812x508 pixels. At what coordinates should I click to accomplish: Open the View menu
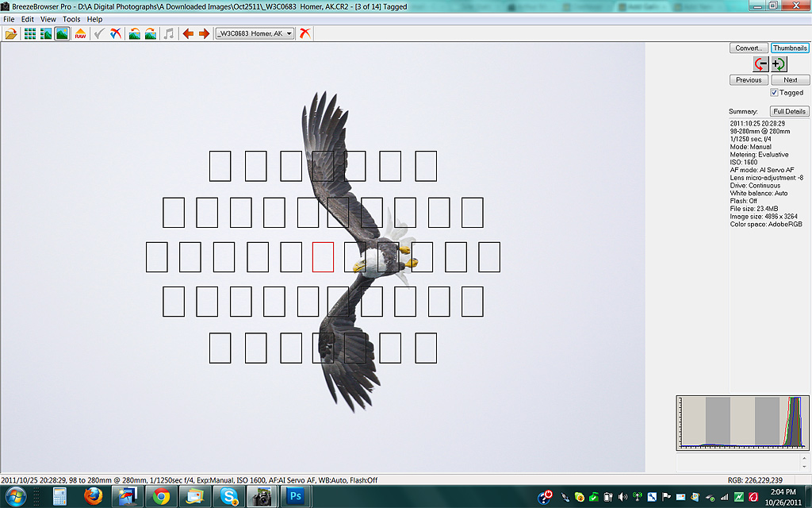48,19
